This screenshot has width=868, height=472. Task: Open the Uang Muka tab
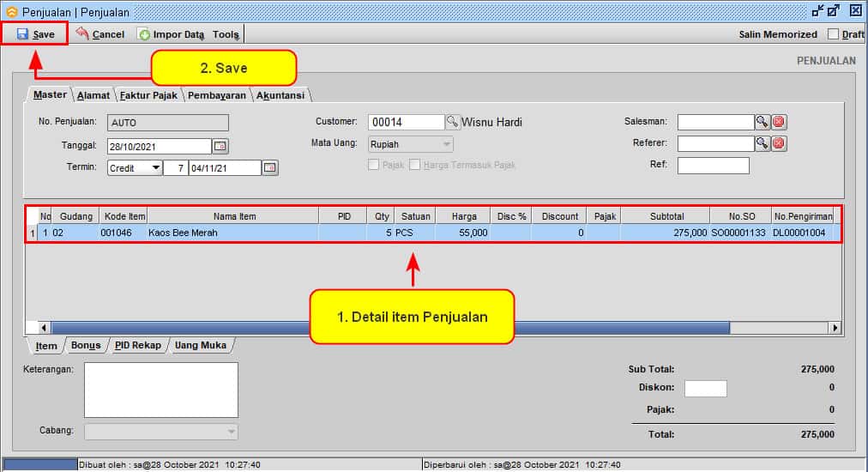[201, 345]
